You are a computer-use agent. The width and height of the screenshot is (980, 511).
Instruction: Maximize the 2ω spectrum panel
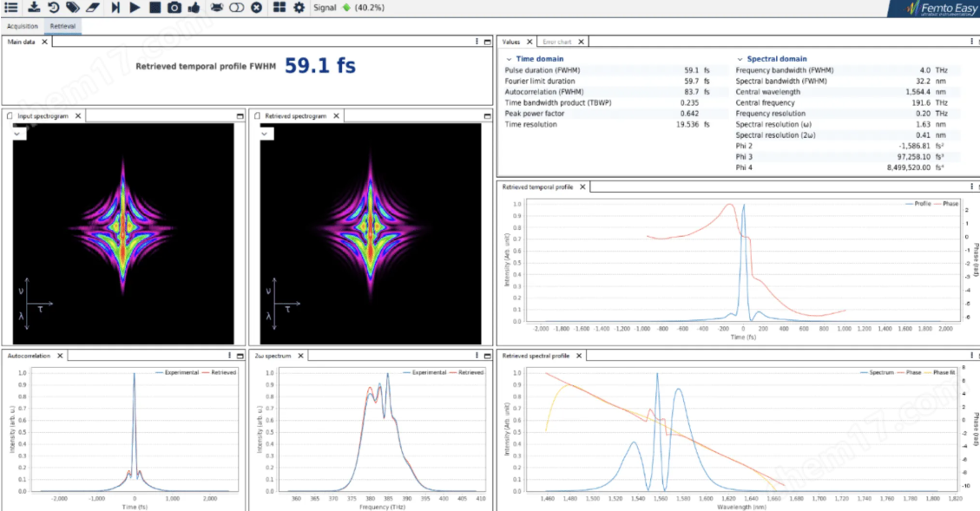pos(488,356)
